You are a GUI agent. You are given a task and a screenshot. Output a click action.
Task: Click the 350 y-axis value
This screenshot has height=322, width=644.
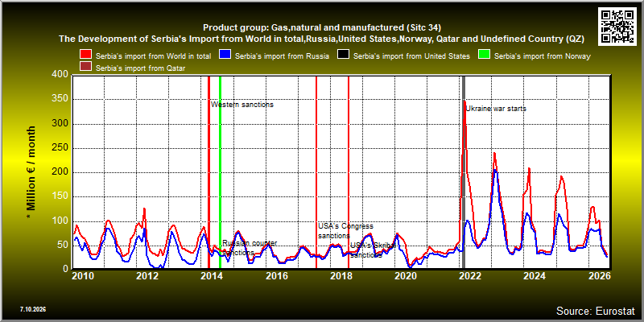[x=61, y=99]
